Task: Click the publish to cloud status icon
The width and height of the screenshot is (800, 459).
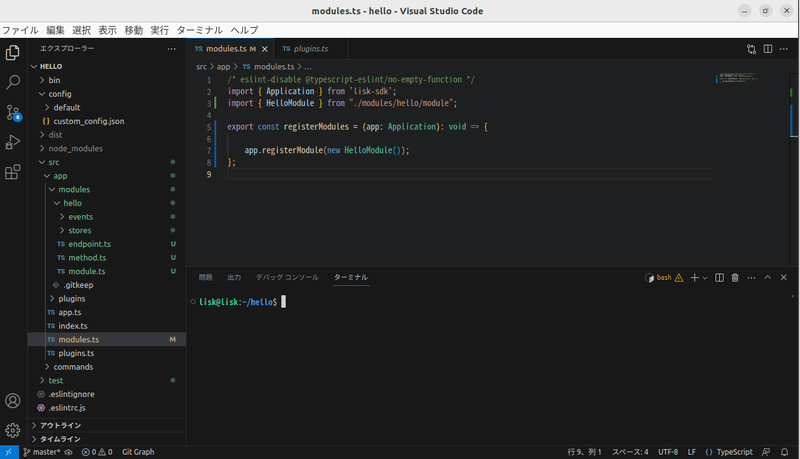Action: (x=68, y=452)
